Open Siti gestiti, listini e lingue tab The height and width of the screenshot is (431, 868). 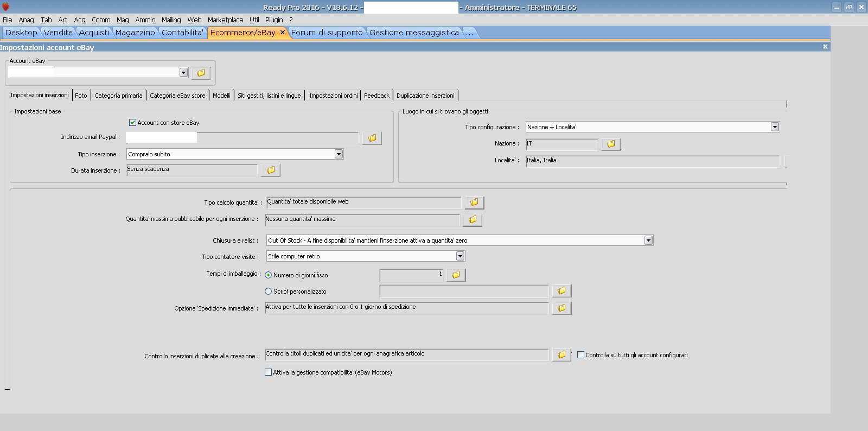pos(269,96)
